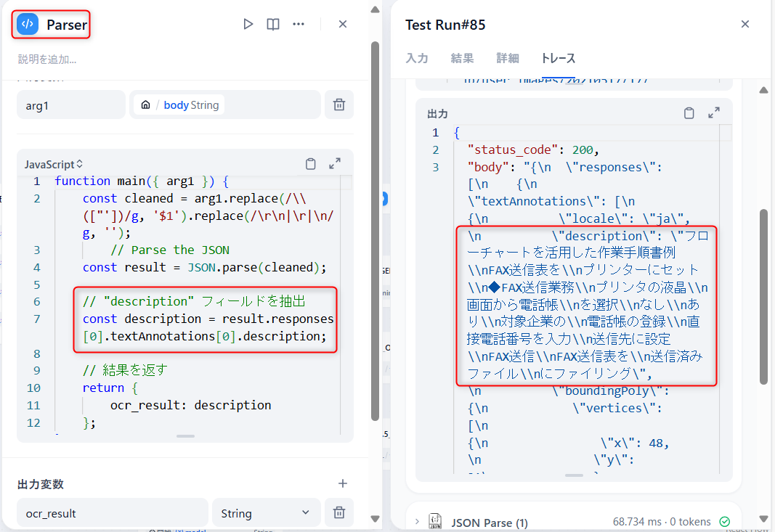775x532 pixels.
Task: Click the JSON Parse success checkmark
Action: click(725, 522)
